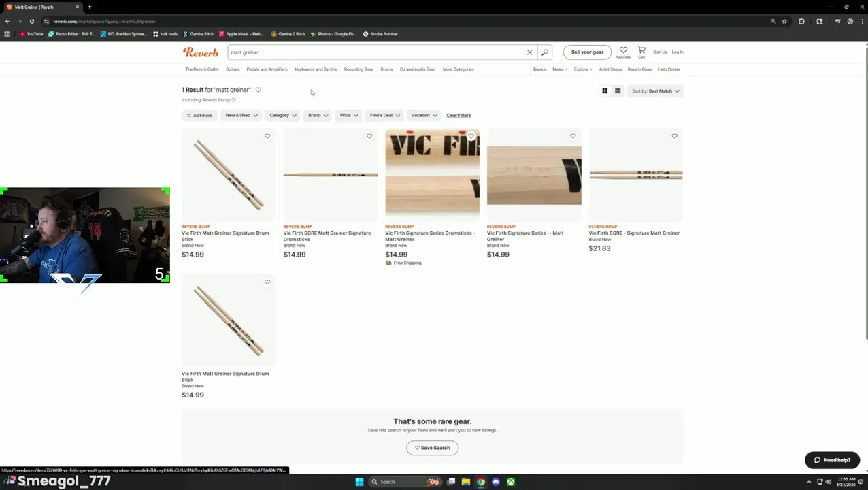
Task: Favorite the Vic Firth Signature Series Drumsticks - Matt Greiner listing
Action: pos(471,136)
